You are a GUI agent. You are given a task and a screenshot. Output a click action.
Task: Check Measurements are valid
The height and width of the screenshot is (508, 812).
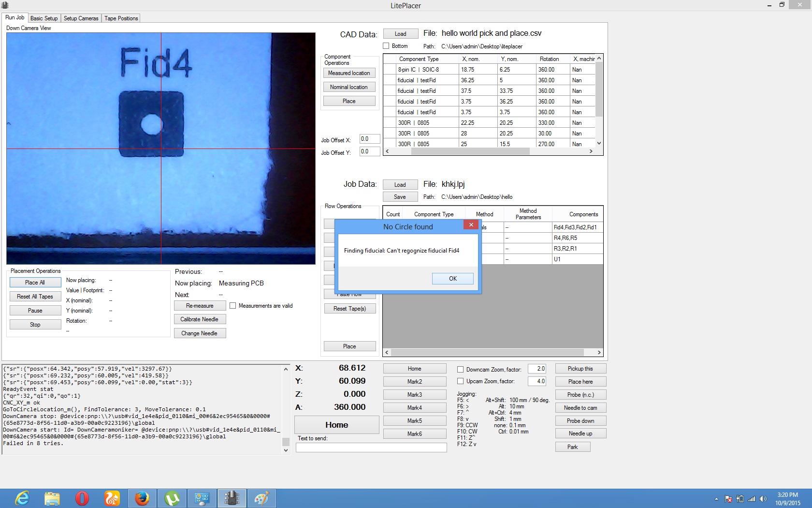[233, 306]
